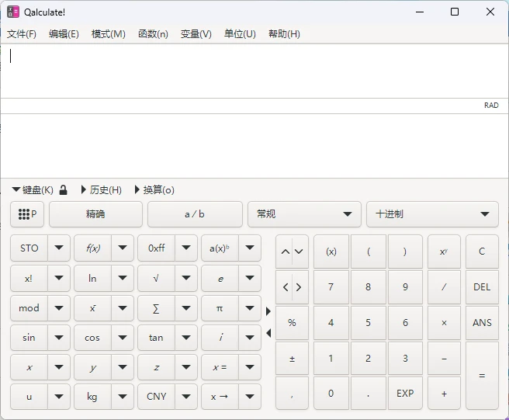
Task: Delete character with DEL button
Action: [x=482, y=287]
